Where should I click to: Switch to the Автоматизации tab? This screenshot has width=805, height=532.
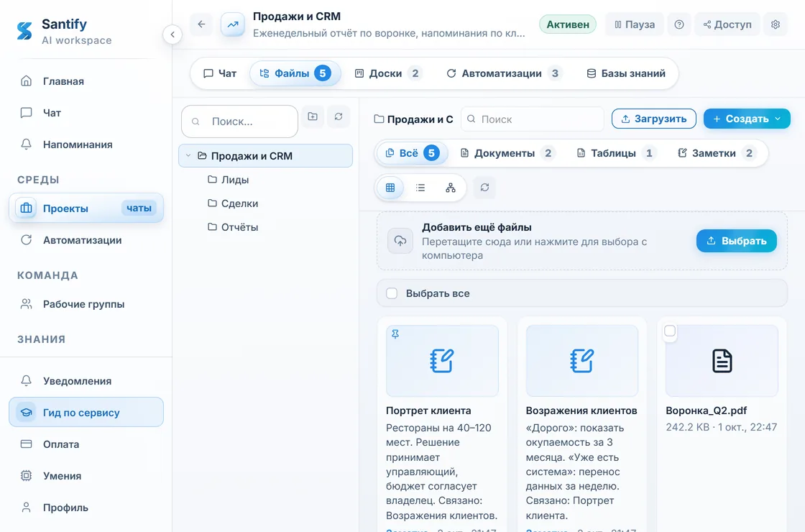tap(503, 73)
